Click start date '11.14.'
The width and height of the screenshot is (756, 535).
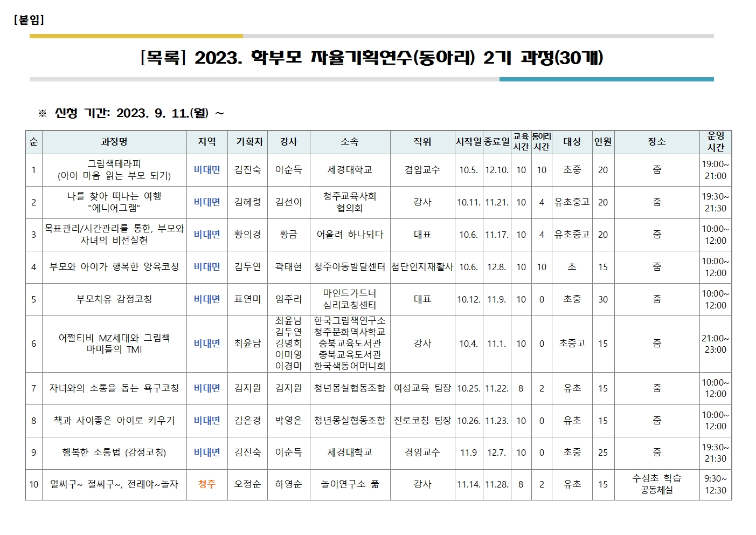[469, 484]
